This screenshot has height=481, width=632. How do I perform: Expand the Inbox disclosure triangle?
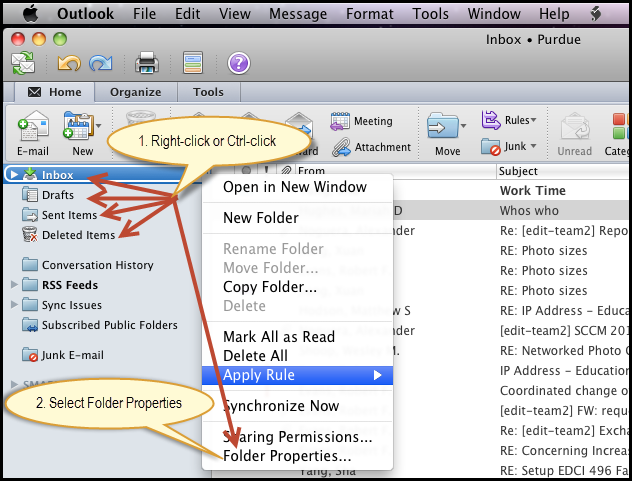coord(14,175)
